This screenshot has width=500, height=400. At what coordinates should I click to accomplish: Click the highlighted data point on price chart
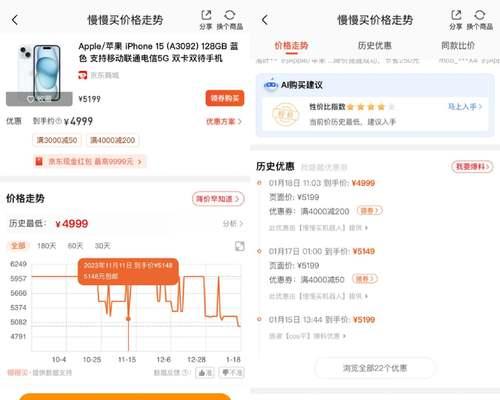point(128,319)
